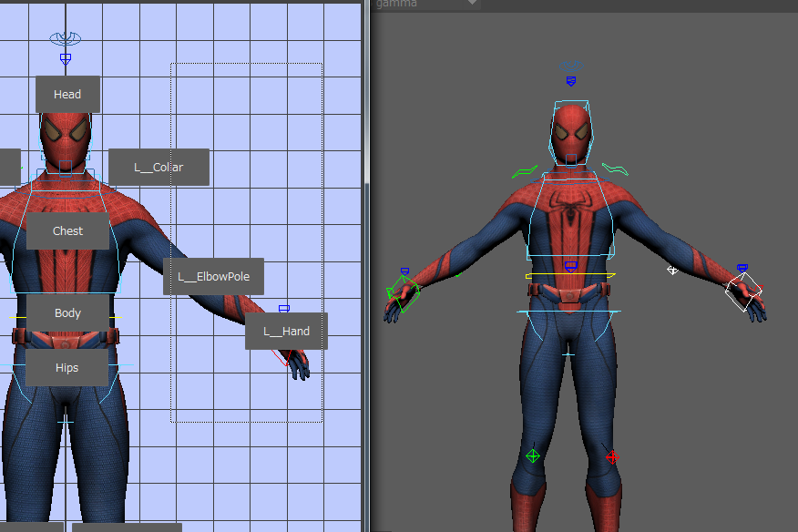Image resolution: width=798 pixels, height=532 pixels.
Task: Click the Body picker button
Action: tap(67, 313)
